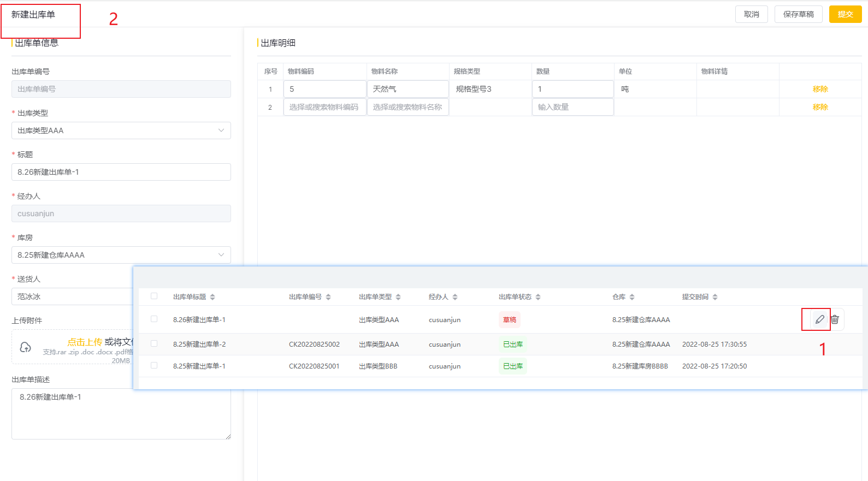Remove detail row 2 via 移除
The image size is (868, 481).
point(820,107)
